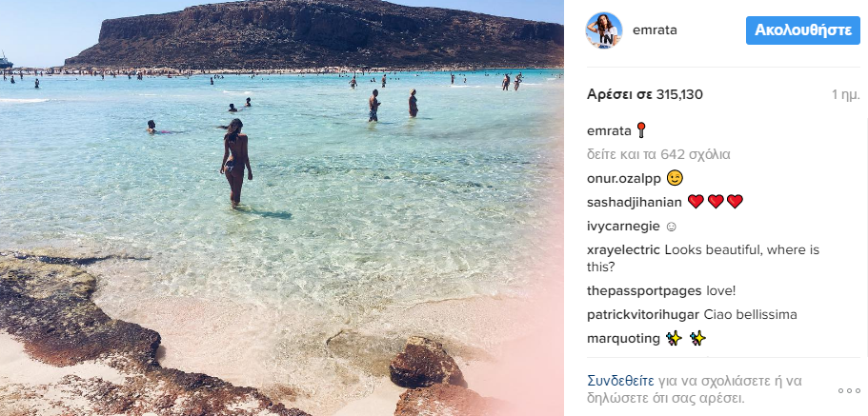Open the sashadjihanian commenter profile

tap(635, 203)
